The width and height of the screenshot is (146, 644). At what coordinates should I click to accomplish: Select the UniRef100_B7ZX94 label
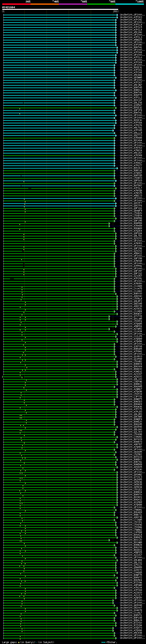click(131, 625)
